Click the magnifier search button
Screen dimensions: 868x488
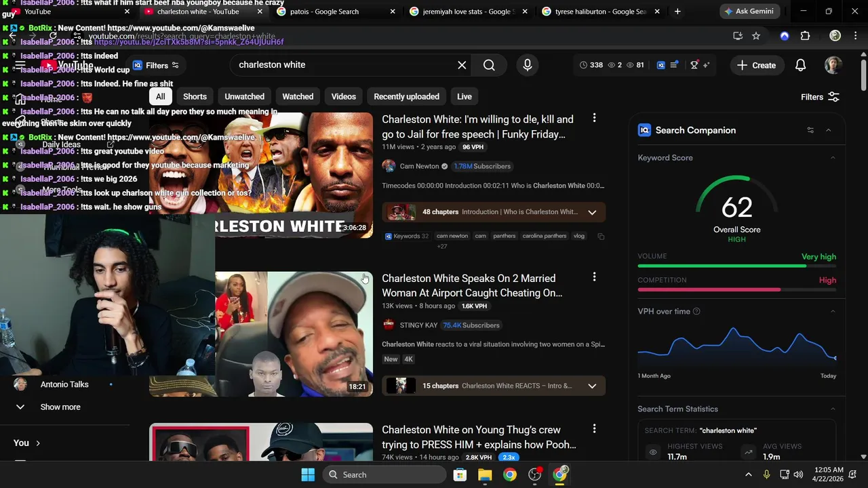pos(489,65)
